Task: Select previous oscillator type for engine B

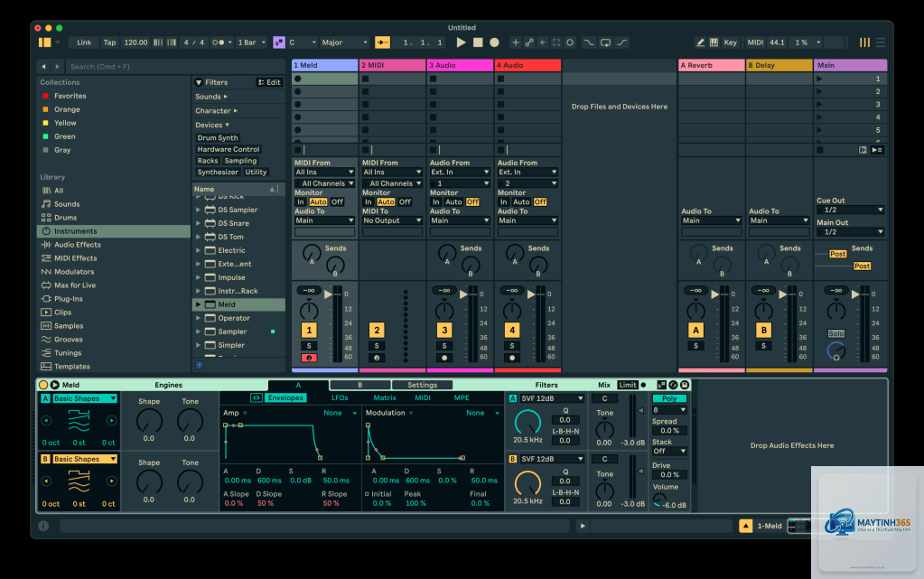Action: [x=46, y=481]
